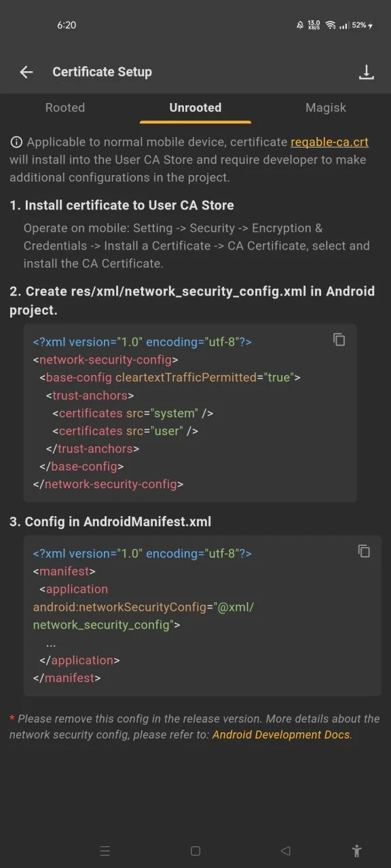The height and width of the screenshot is (868, 391).
Task: Tap the Wi-Fi status icon
Action: pyautogui.click(x=331, y=25)
